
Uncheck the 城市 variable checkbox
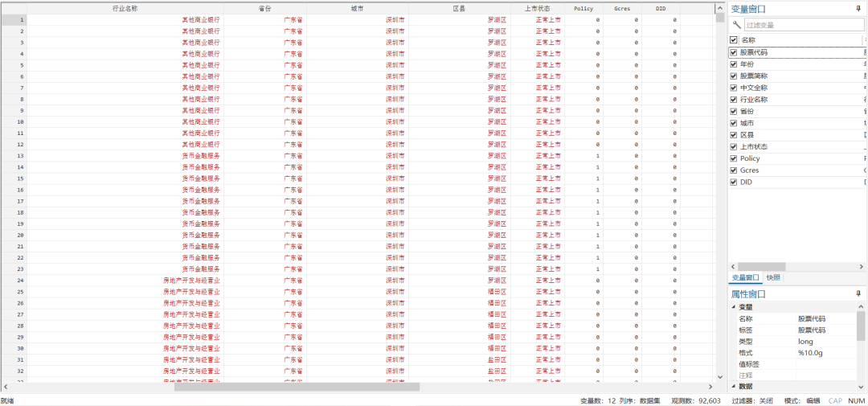point(734,123)
